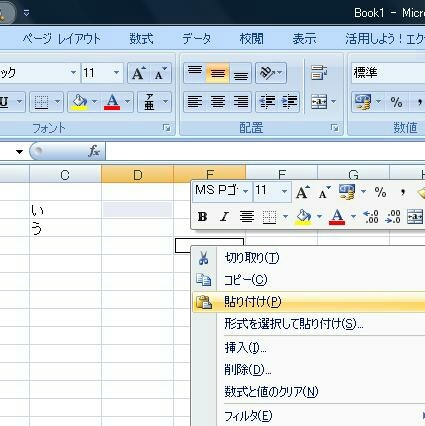
Task: Open font name dropdown in ribbon
Action: (x=73, y=73)
